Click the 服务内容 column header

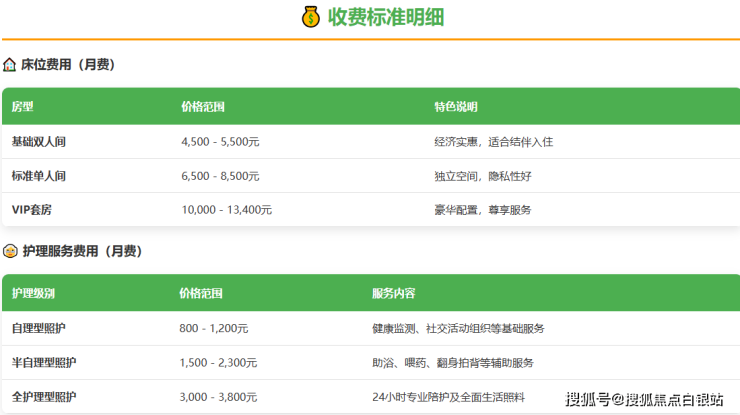tap(393, 293)
